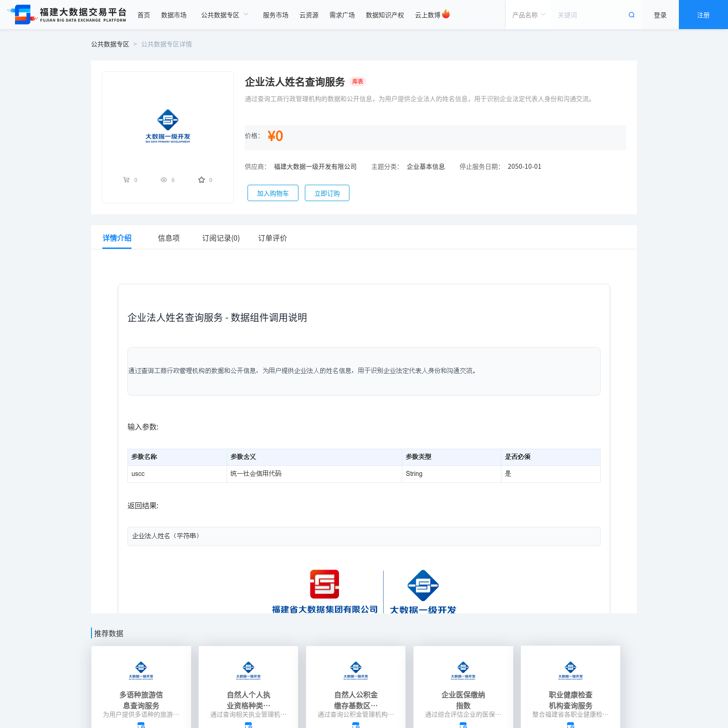This screenshot has height=728, width=728.
Task: Click the 立即订购 button
Action: [x=327, y=193]
